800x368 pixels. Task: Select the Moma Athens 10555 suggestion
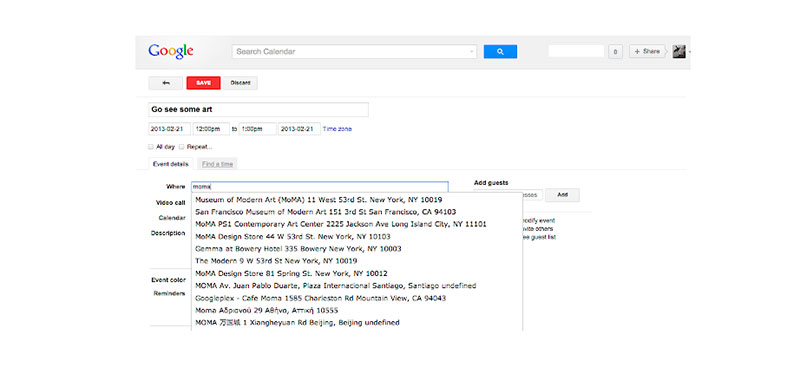357,310
